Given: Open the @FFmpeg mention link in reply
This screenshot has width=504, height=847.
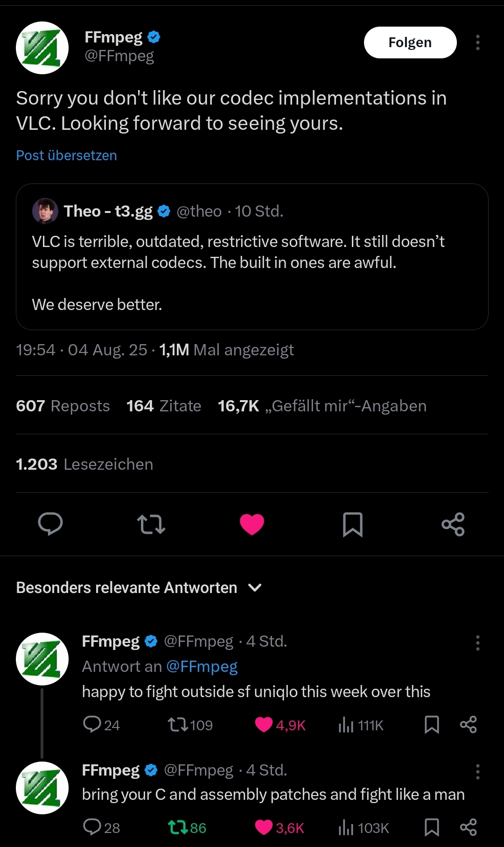Looking at the screenshot, I should tap(202, 666).
